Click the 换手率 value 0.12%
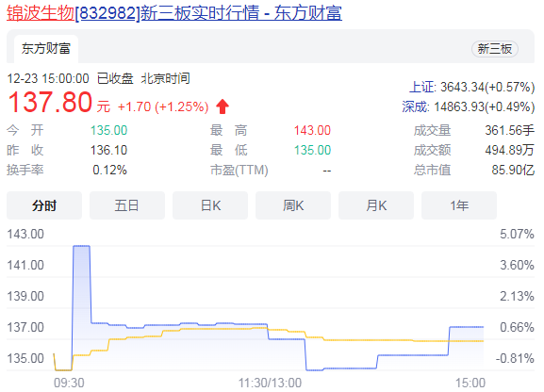This screenshot has width=544, height=392. pos(110,170)
